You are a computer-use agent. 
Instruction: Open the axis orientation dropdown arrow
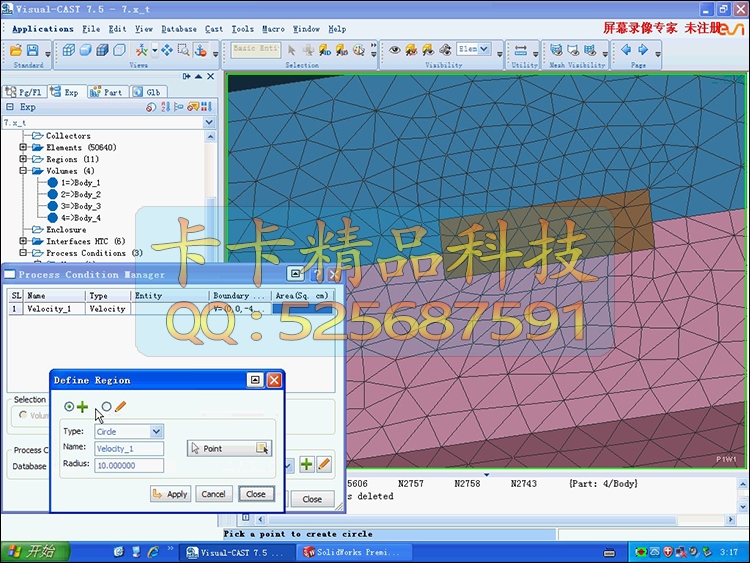[x=154, y=50]
